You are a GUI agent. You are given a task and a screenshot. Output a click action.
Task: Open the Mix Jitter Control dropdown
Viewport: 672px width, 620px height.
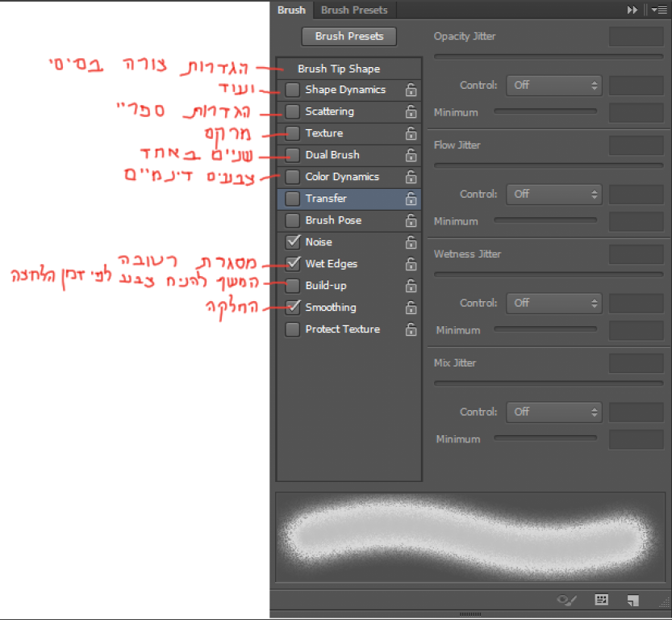[553, 412]
